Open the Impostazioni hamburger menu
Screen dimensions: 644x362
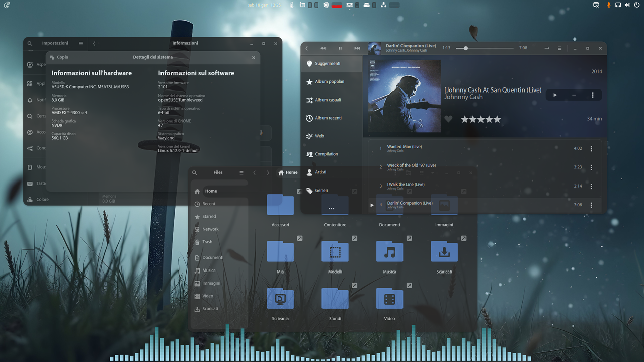[x=80, y=43]
